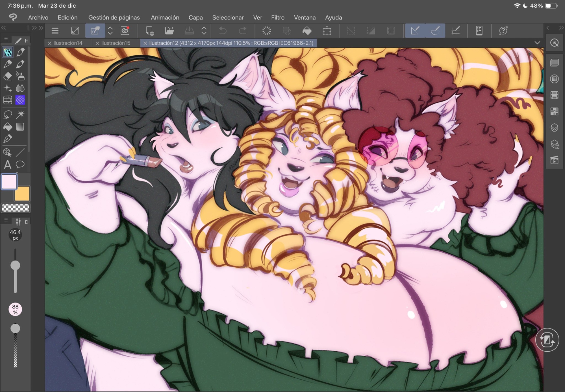Click the Fill bucket toolbar icon
This screenshot has width=565, height=392.
coord(307,31)
